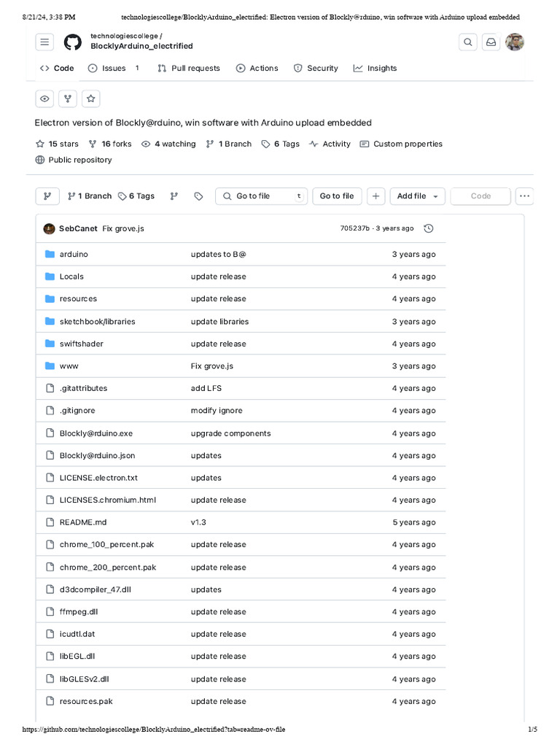Viewport: 560px width, 747px height.
Task: Click the green Code button
Action: [x=481, y=196]
